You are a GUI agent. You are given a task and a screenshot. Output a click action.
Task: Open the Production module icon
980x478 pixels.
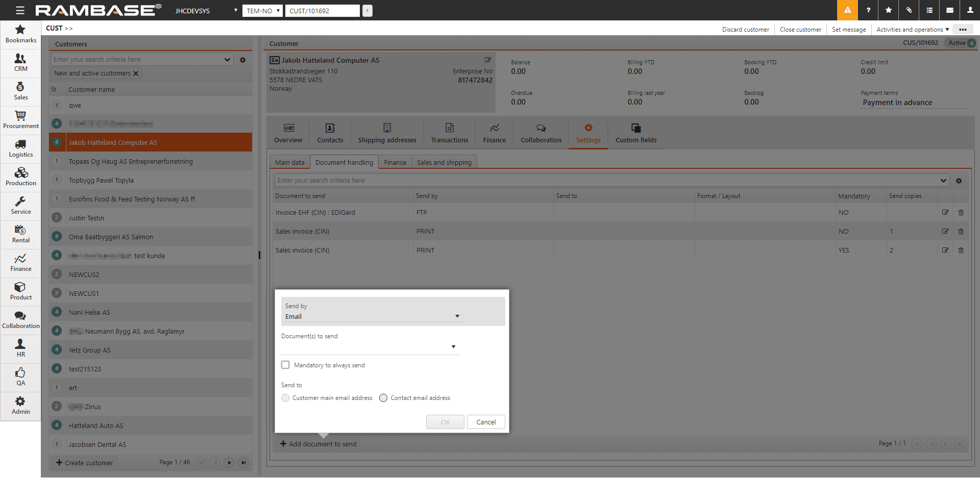click(x=20, y=173)
